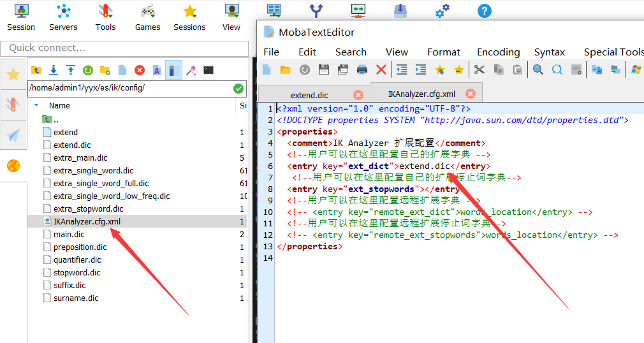Open the Edit menu in MobaTextEditor
The height and width of the screenshot is (343, 644).
(307, 52)
